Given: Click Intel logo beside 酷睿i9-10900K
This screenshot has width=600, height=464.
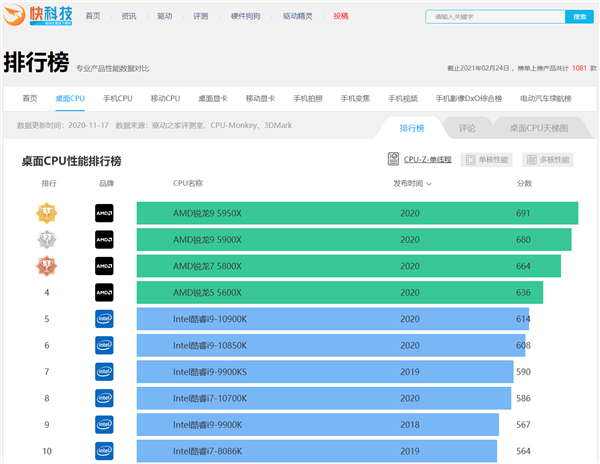Looking at the screenshot, I should click(x=104, y=319).
